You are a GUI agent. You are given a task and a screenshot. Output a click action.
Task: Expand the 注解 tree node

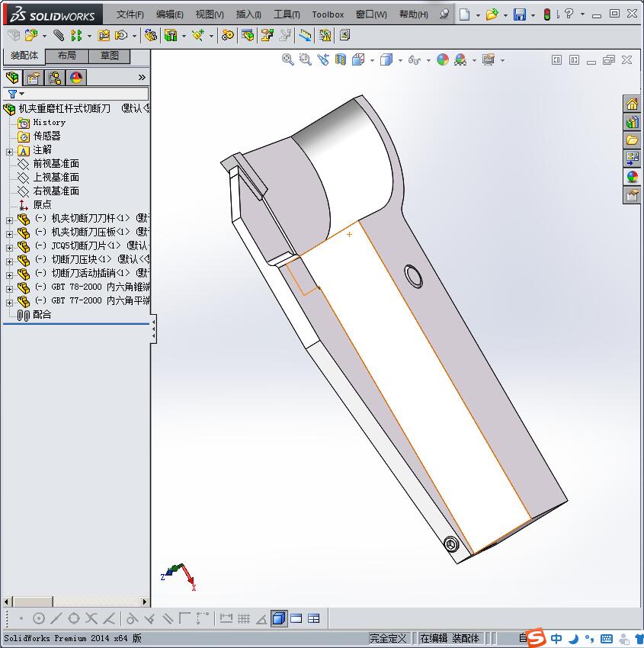[9, 152]
